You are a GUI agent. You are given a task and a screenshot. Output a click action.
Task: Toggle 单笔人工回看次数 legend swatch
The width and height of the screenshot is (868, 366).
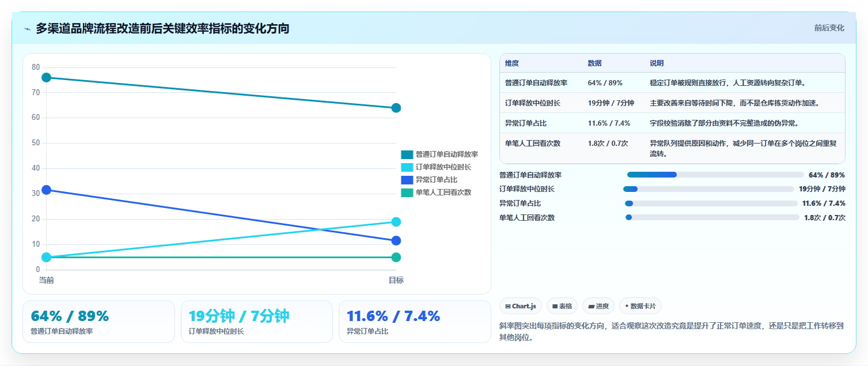[407, 193]
